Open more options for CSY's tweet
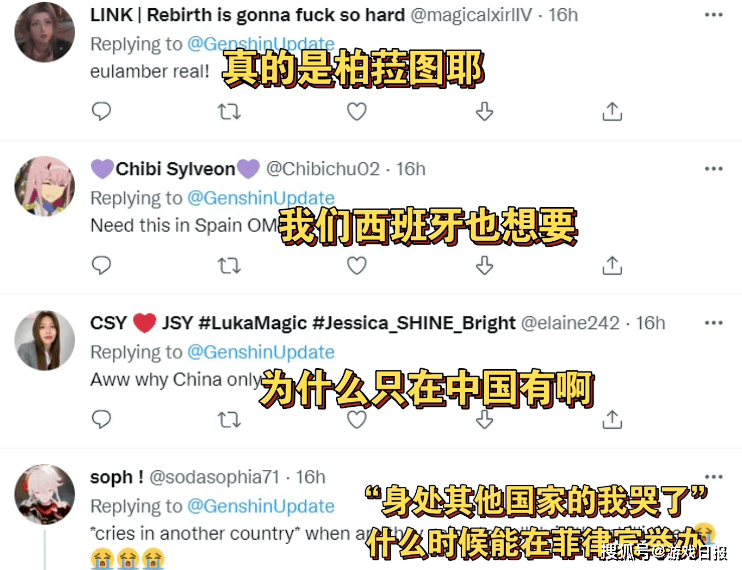 click(x=714, y=323)
